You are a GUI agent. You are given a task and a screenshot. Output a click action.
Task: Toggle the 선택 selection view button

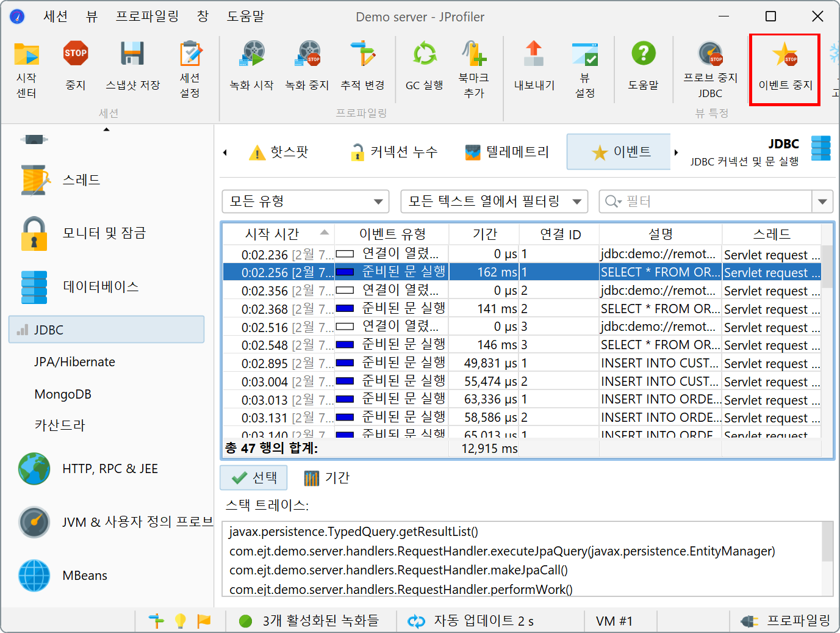click(x=254, y=477)
